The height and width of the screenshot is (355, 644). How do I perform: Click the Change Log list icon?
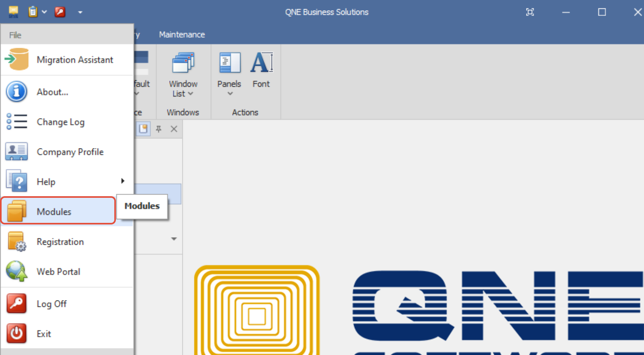click(17, 122)
